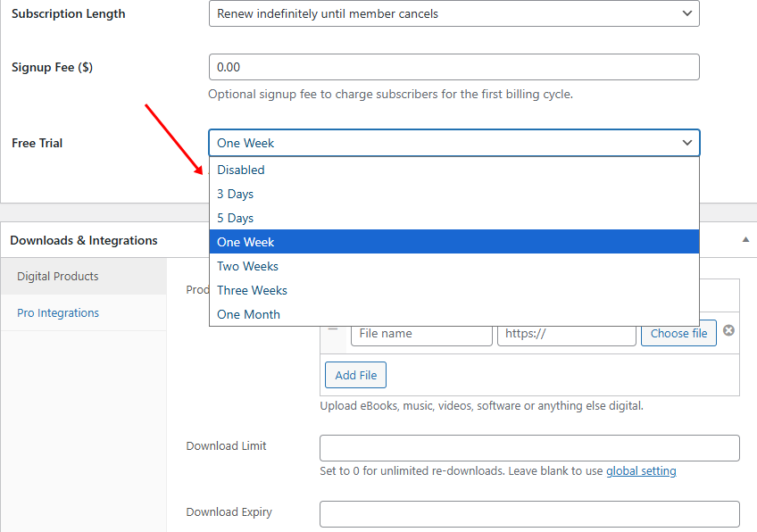Open the global setting link
Viewport: 757px width, 532px height.
click(641, 470)
